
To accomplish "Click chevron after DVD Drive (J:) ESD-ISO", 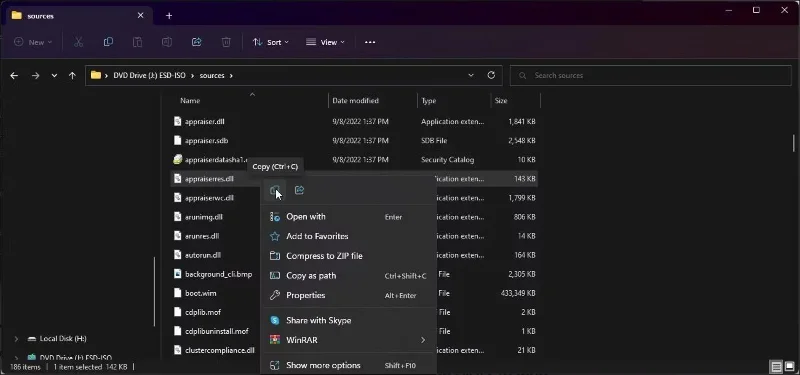I will click(x=193, y=76).
